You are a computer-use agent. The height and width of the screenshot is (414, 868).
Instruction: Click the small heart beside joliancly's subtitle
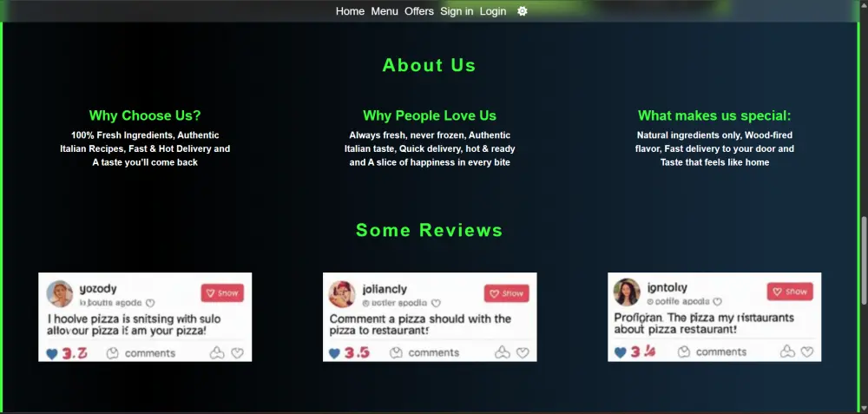click(436, 303)
